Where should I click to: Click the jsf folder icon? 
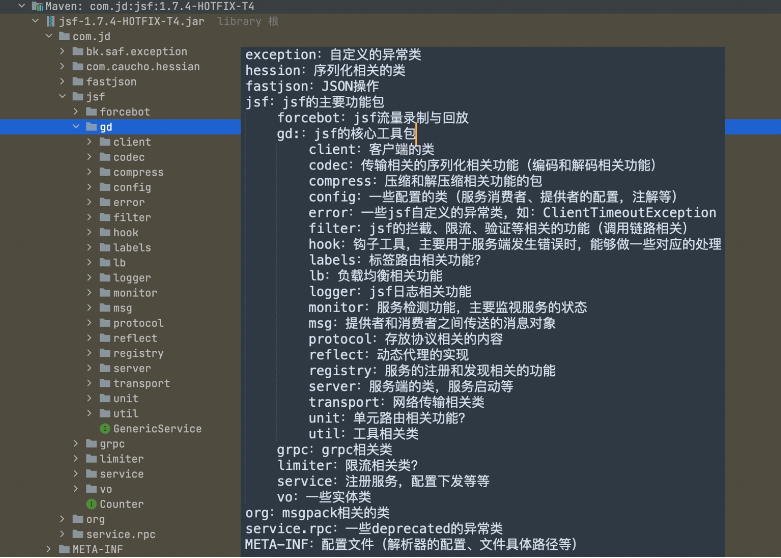(78, 96)
